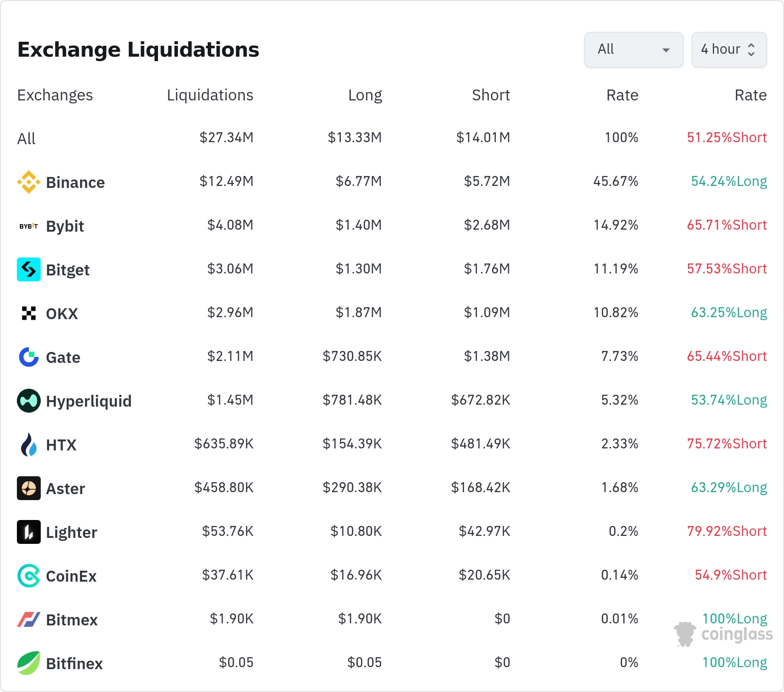
Task: Click the Lighter logo icon
Action: 29,532
